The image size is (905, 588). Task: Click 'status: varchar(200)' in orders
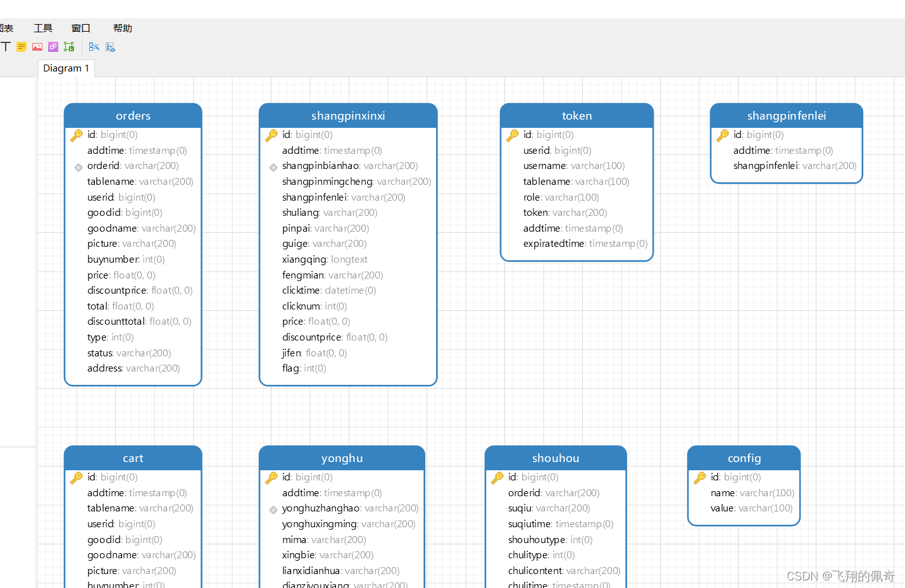click(x=129, y=353)
